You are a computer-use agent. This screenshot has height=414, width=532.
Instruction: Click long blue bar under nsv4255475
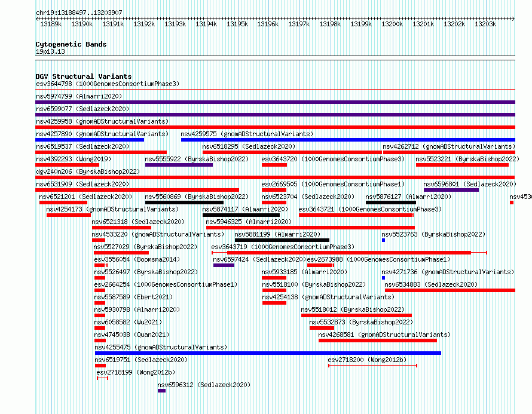[x=268, y=353]
